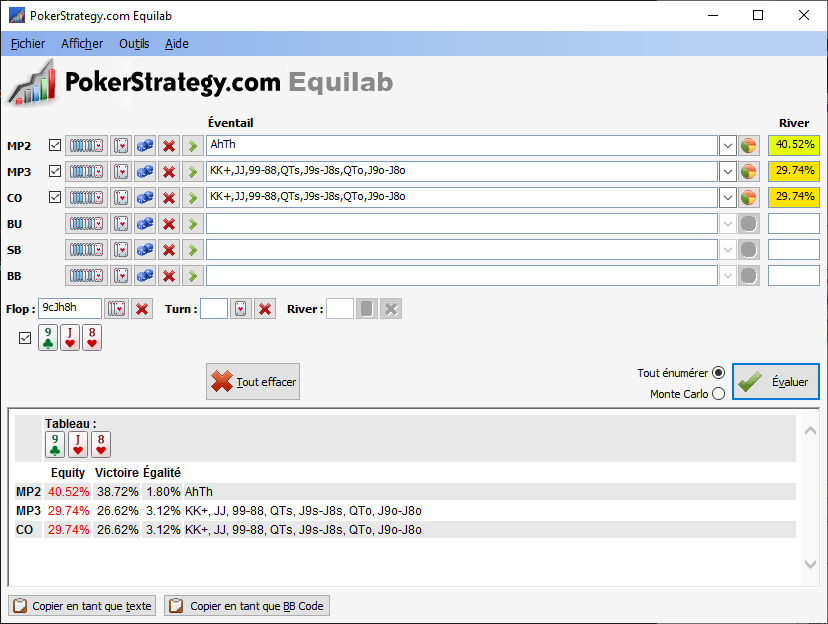This screenshot has height=624, width=828.
Task: Open range selector grid for SB
Action: tap(87, 249)
